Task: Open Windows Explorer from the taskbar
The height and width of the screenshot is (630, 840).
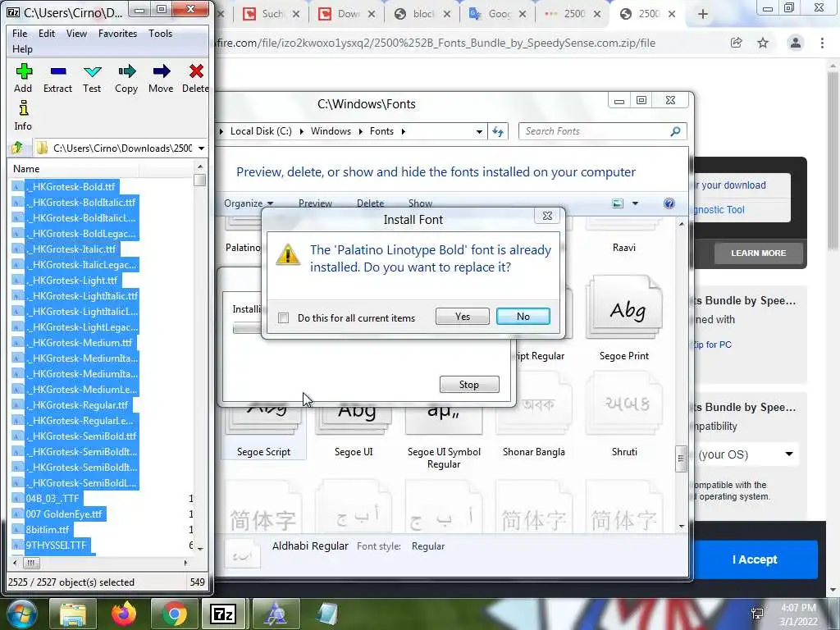Action: coord(72,614)
